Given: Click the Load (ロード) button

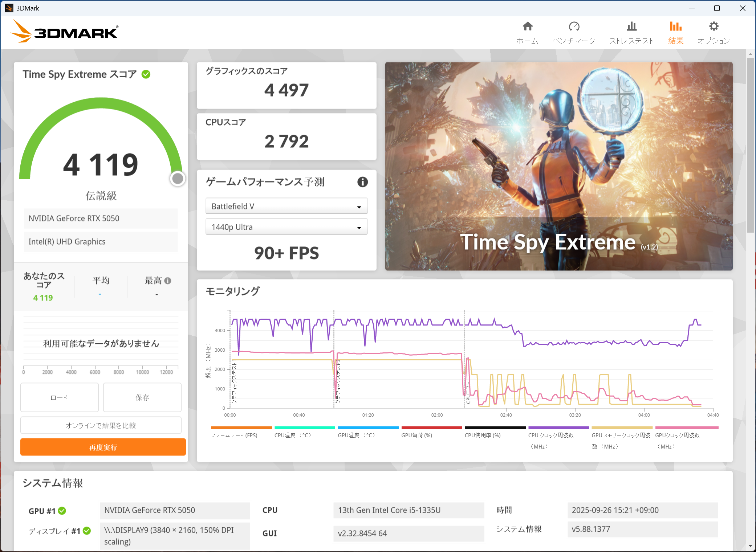Looking at the screenshot, I should pyautogui.click(x=59, y=397).
